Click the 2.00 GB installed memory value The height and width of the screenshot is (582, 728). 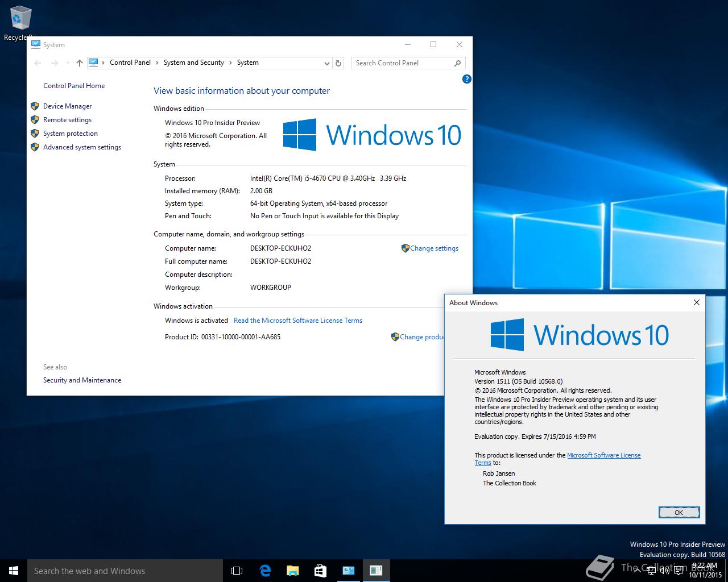pyautogui.click(x=261, y=191)
